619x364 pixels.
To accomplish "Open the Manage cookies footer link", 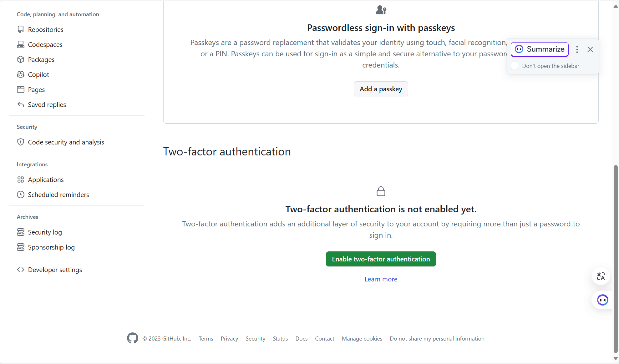I will pos(362,339).
